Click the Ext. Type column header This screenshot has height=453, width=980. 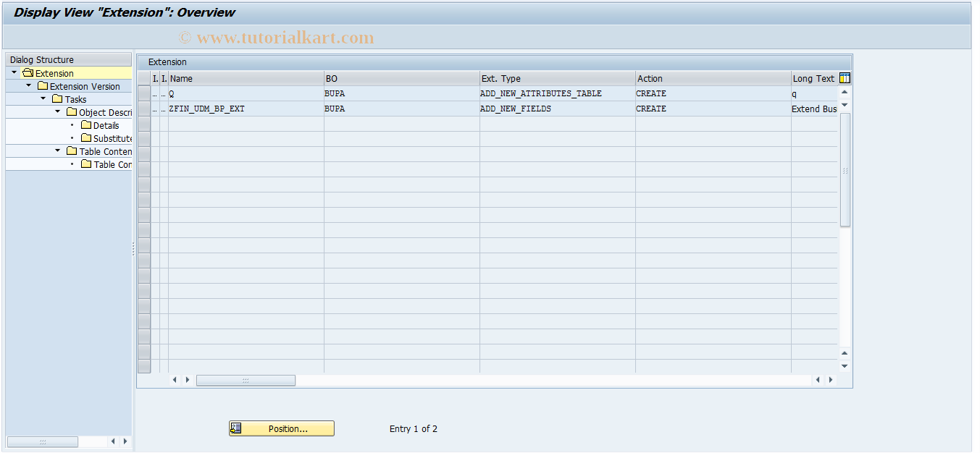[558, 78]
